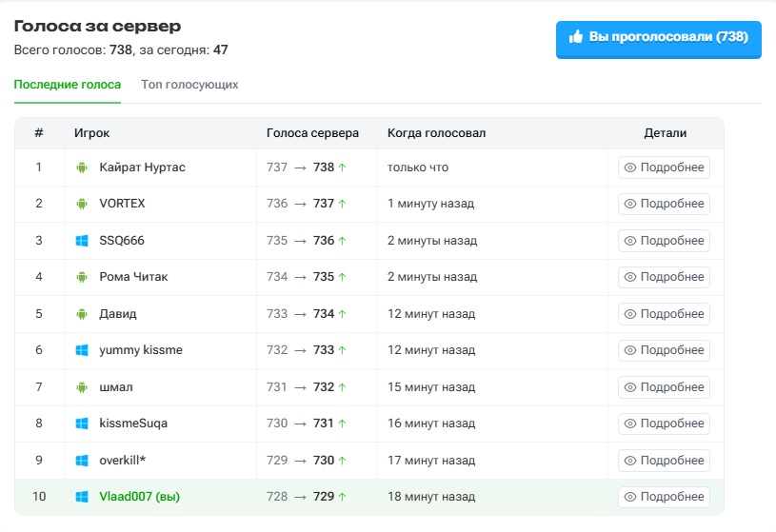
Task: Click the Android icon next to Рома Читак
Action: click(82, 277)
